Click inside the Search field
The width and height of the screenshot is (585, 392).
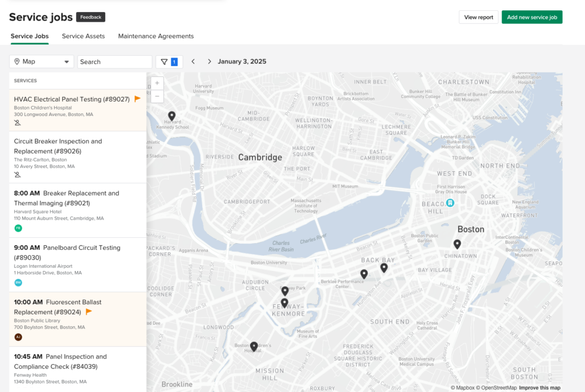[114, 61]
